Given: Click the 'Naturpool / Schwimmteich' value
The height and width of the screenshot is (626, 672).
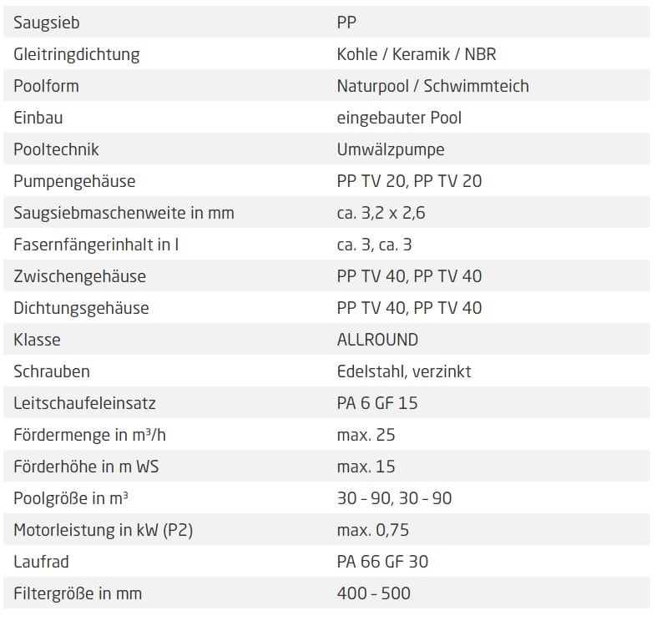Looking at the screenshot, I should click(x=433, y=86).
